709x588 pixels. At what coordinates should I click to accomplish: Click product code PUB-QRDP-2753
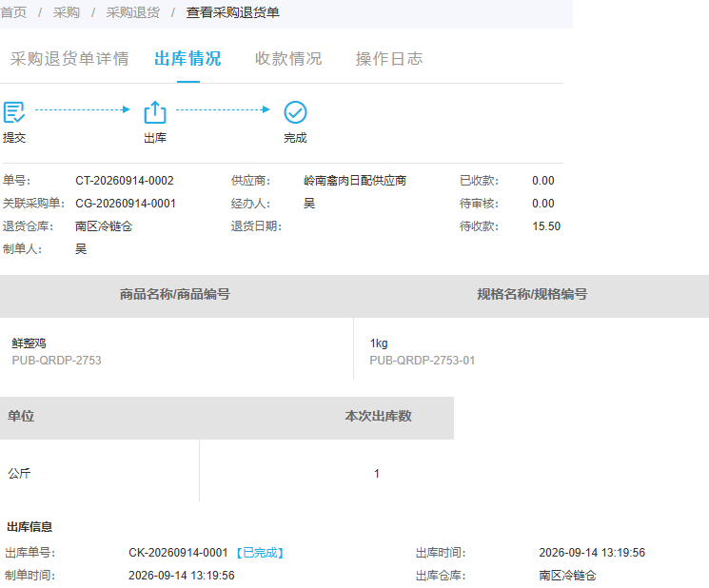(x=56, y=361)
